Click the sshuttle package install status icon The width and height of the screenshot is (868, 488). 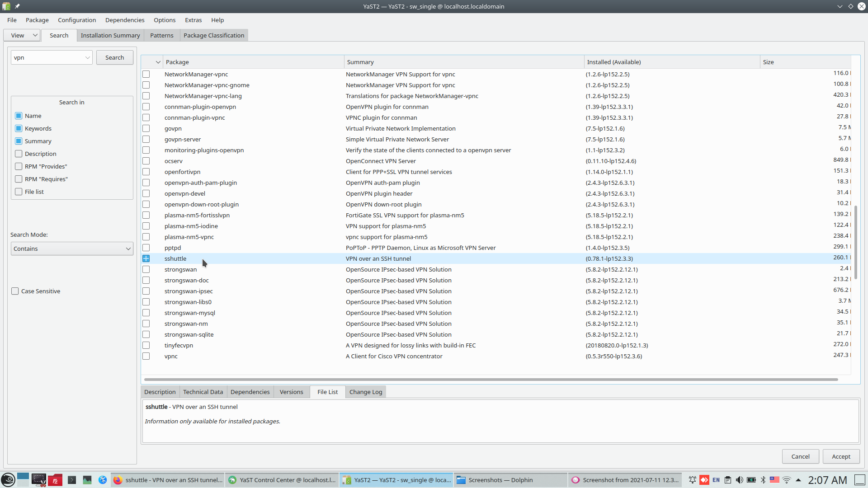(x=146, y=258)
